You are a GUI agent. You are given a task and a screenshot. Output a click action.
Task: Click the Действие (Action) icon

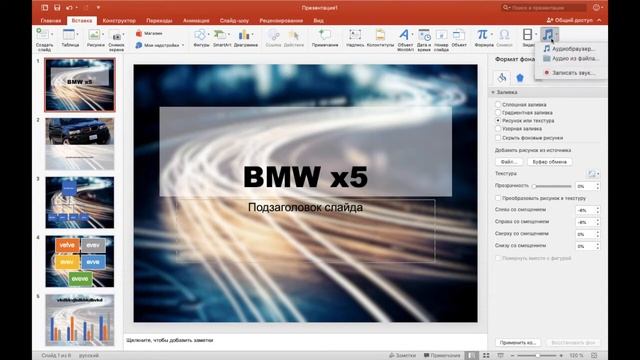click(x=293, y=36)
